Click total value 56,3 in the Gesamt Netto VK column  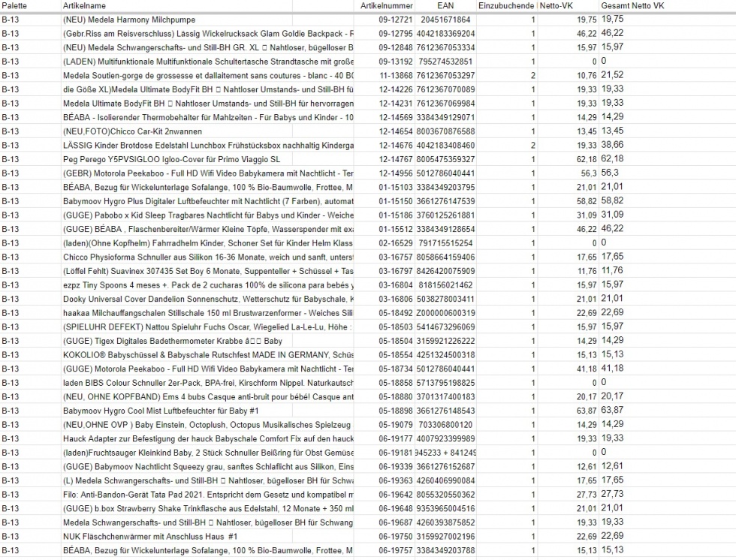[x=610, y=173]
